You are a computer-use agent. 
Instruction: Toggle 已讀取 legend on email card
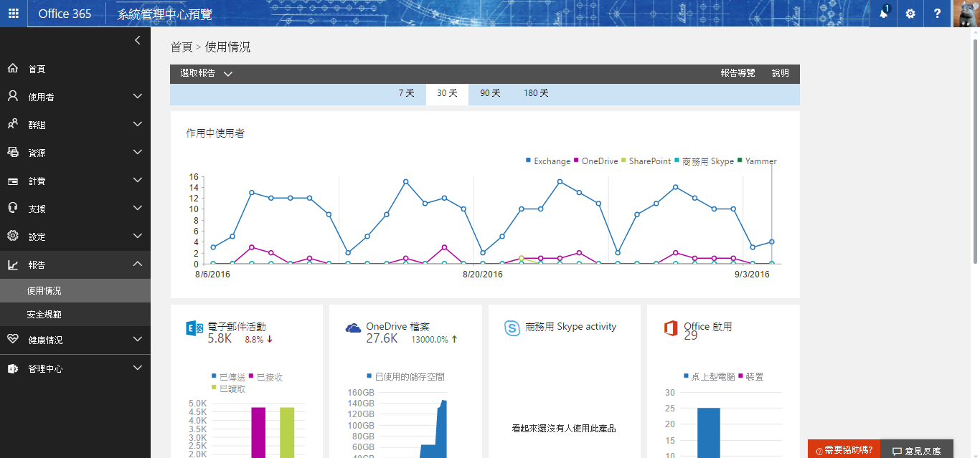228,388
